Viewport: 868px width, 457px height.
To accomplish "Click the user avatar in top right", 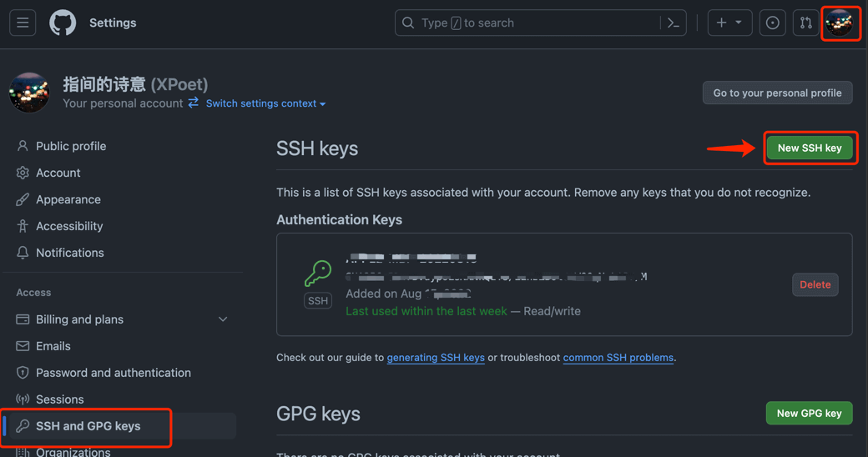I will click(840, 23).
